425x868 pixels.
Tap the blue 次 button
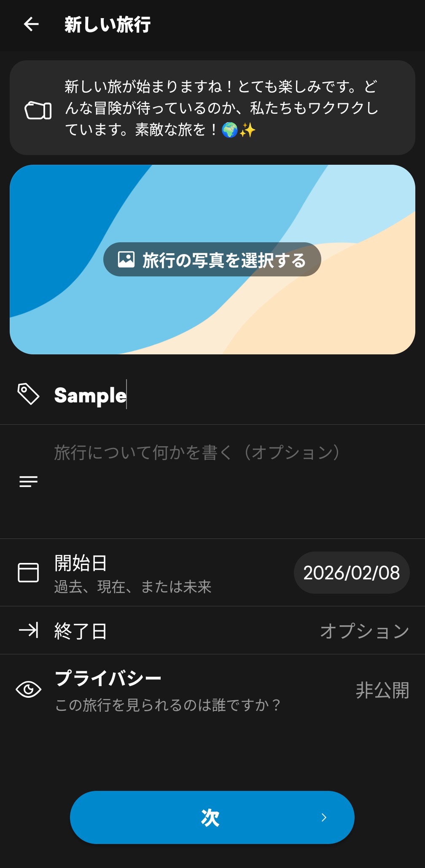point(212,817)
